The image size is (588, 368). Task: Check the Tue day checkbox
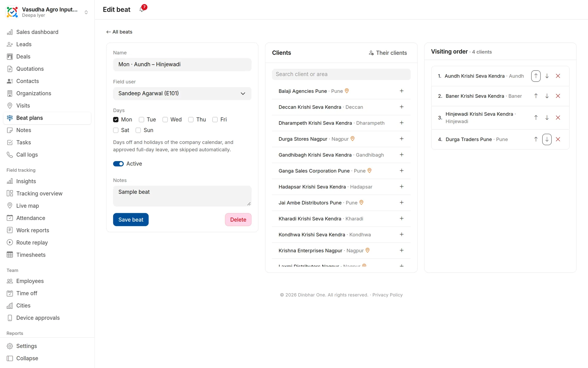point(141,120)
